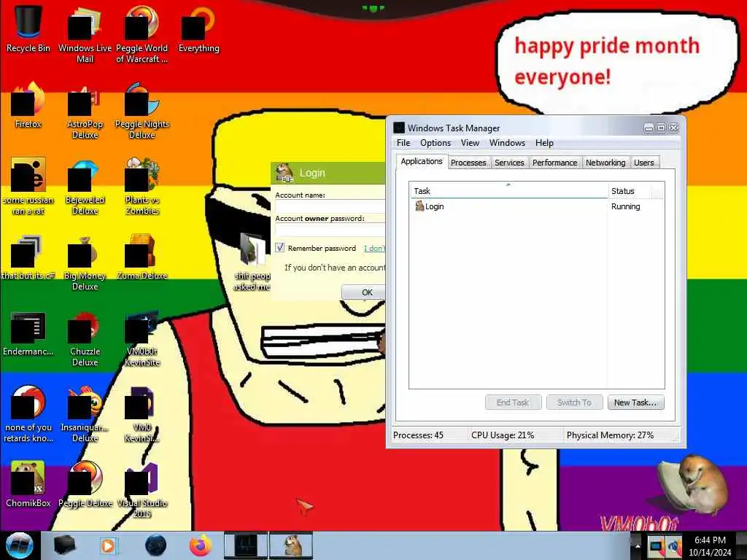This screenshot has width=747, height=560.
Task: Click the dark globe taskbar icon
Action: [x=155, y=545]
